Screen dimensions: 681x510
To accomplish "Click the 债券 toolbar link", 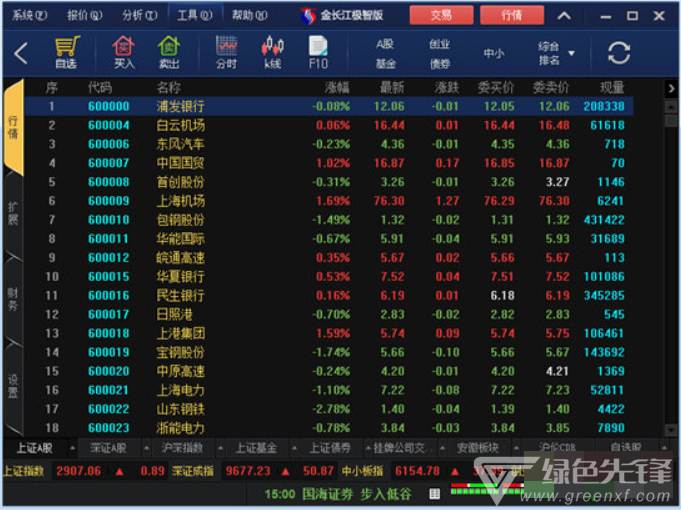I will click(x=440, y=64).
